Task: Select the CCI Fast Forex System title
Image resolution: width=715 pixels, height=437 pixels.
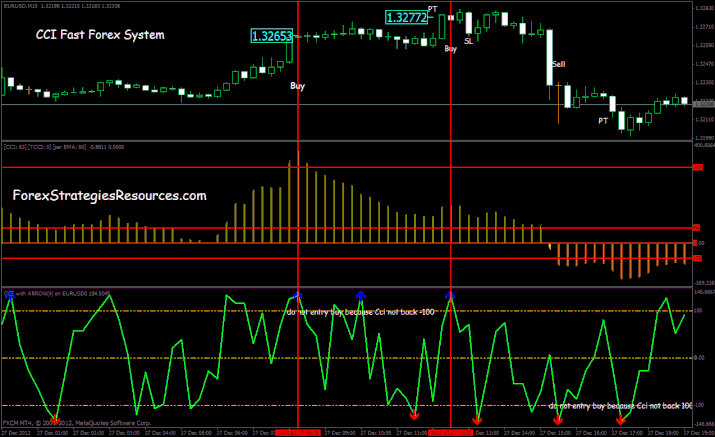Action: pos(100,35)
